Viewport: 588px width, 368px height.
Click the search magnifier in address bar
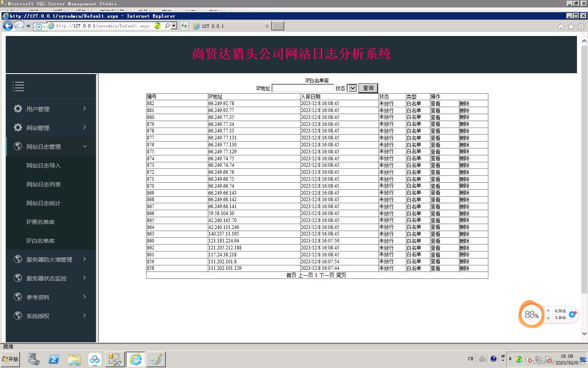(x=167, y=26)
